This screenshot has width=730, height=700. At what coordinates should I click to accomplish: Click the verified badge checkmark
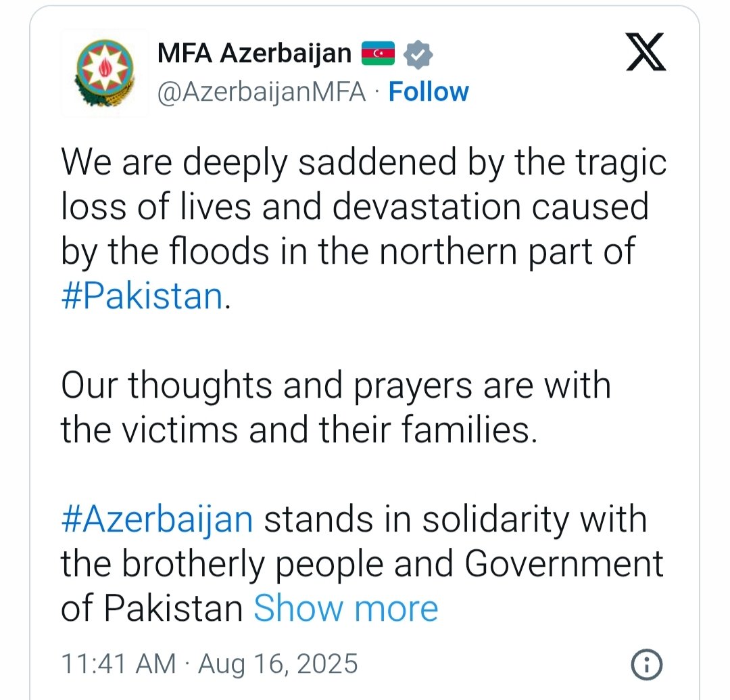tap(418, 55)
